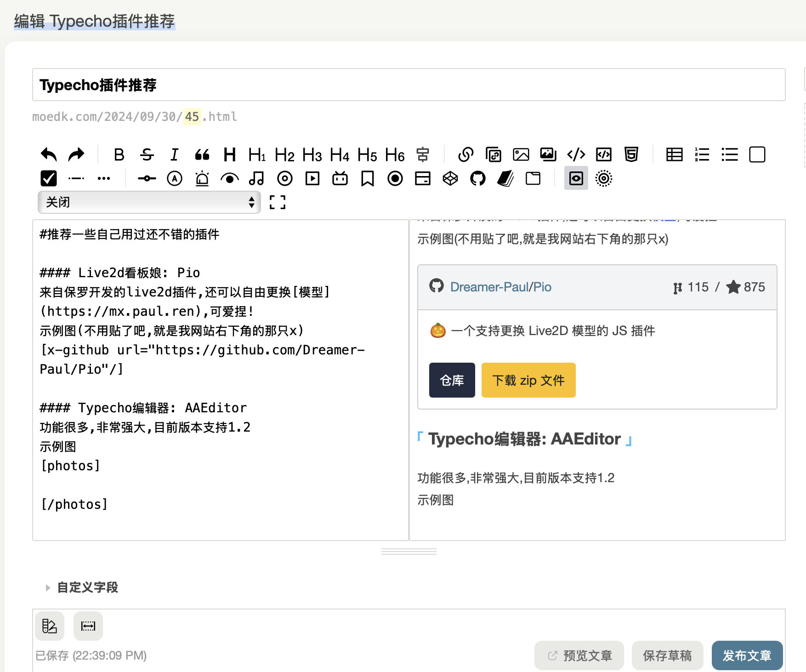Insert a table with the table grid icon
This screenshot has width=806, height=672.
(675, 154)
